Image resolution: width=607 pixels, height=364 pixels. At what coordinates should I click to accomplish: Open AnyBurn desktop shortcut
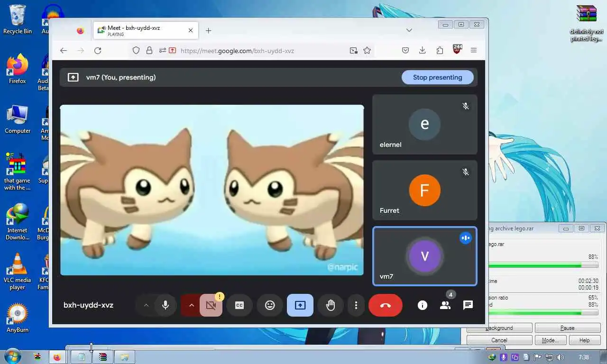tap(18, 318)
